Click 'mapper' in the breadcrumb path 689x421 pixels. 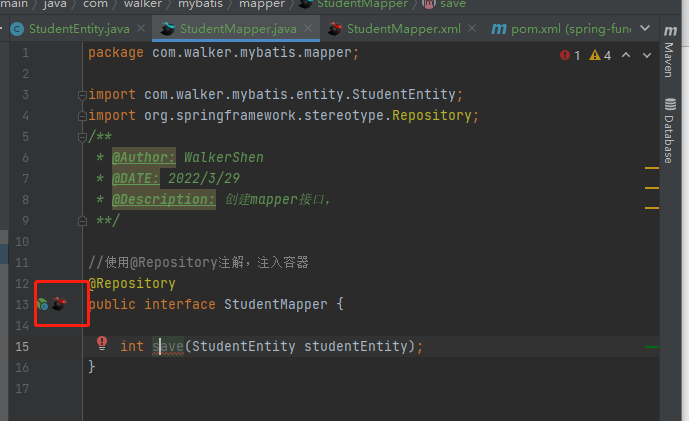(261, 4)
